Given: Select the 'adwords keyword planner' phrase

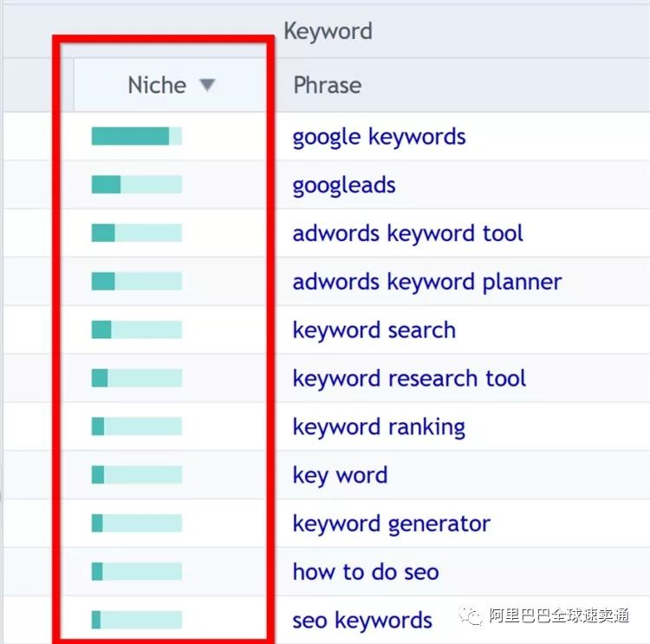Looking at the screenshot, I should (x=427, y=282).
